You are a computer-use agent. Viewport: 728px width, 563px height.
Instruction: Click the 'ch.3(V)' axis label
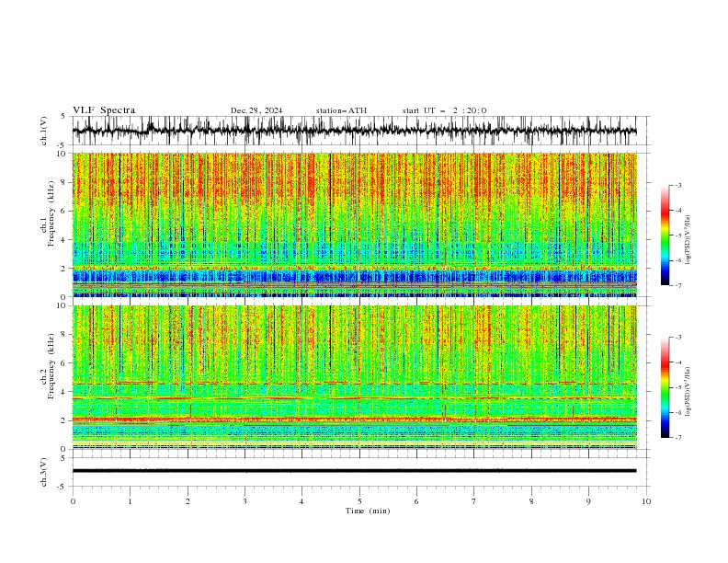pos(44,472)
